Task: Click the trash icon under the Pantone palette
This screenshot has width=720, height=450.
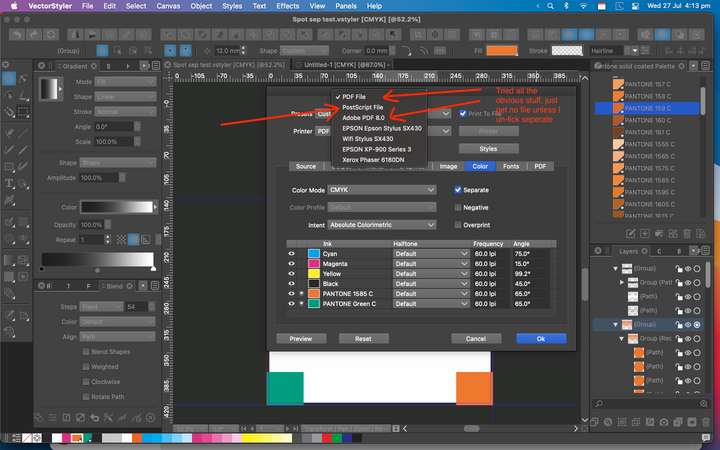Action: [686, 234]
